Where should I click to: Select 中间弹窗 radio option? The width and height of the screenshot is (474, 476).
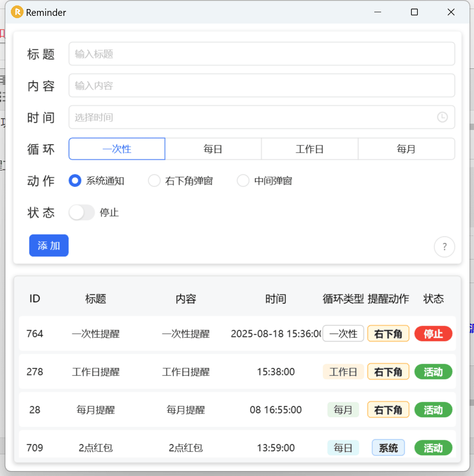pyautogui.click(x=243, y=181)
